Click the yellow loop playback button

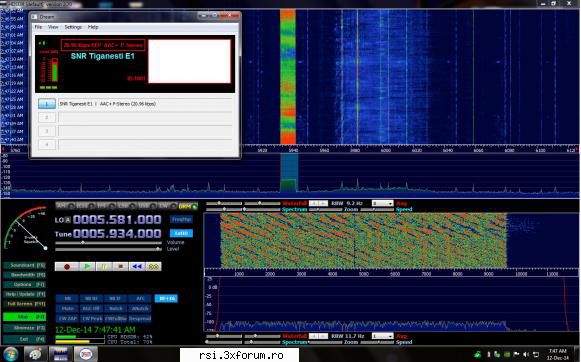point(153,266)
